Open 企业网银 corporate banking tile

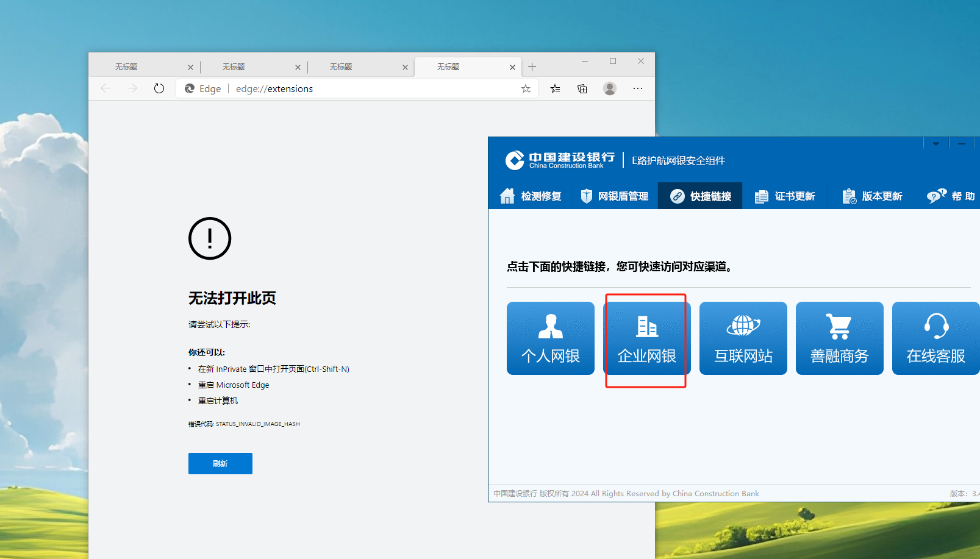647,338
